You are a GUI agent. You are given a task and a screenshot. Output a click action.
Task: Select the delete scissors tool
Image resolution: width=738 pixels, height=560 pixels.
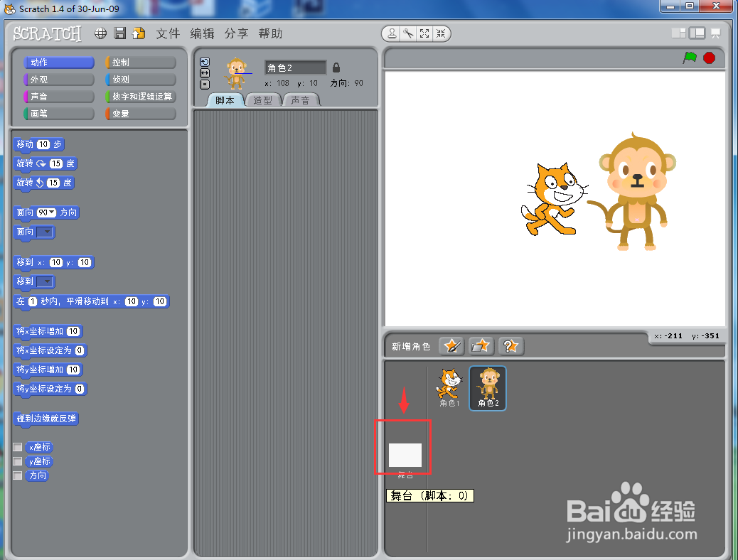click(408, 33)
